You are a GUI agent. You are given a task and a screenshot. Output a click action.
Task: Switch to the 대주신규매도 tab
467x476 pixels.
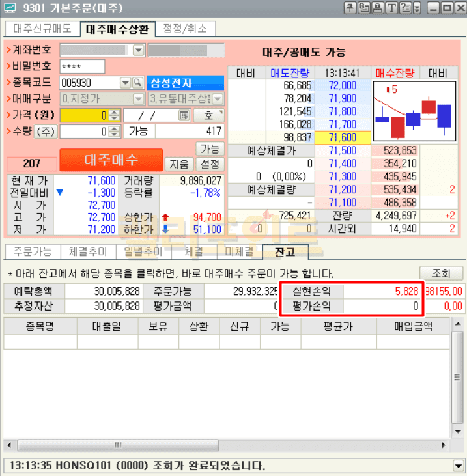42,29
